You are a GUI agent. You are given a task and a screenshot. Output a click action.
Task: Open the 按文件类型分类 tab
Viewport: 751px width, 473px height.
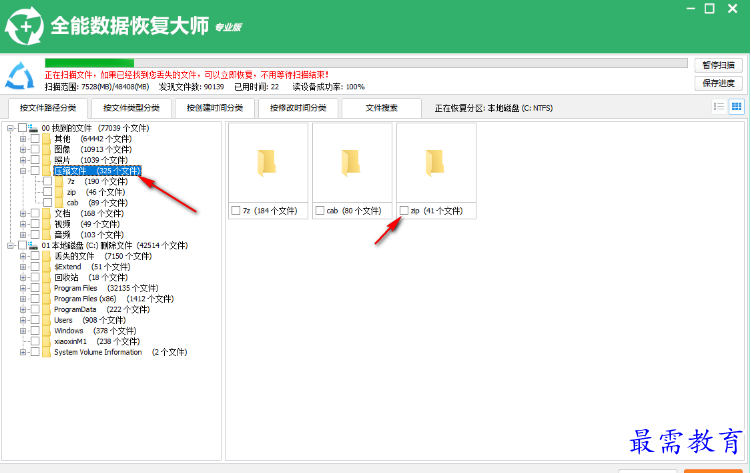click(131, 108)
